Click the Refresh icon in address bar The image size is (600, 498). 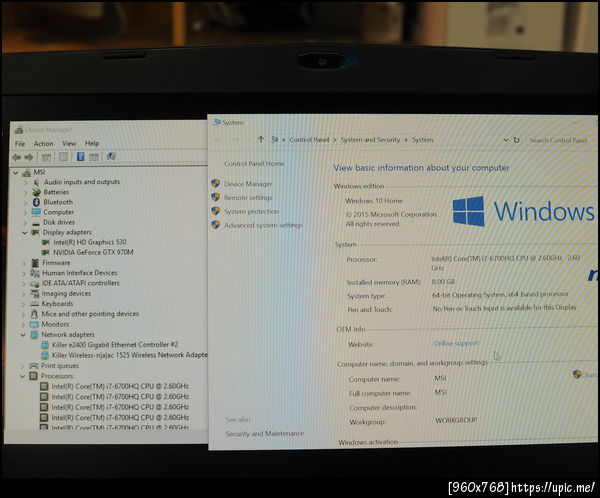(516, 140)
